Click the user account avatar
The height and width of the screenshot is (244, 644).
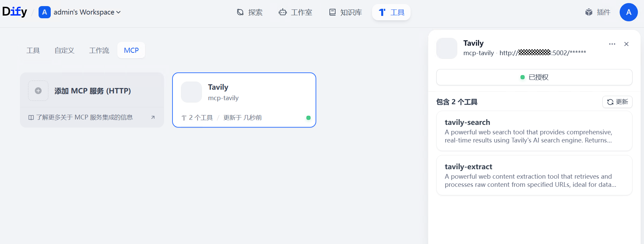629,12
